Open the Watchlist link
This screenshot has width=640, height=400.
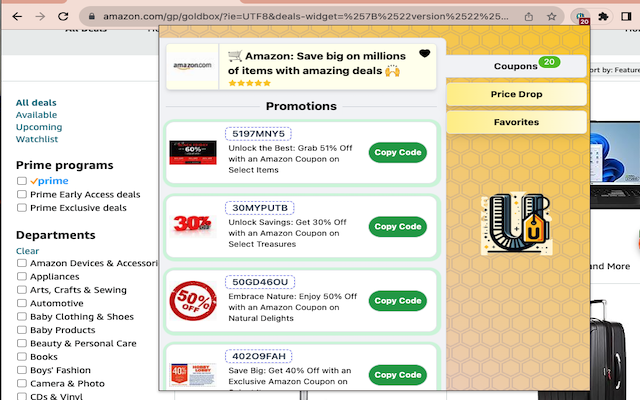point(37,139)
